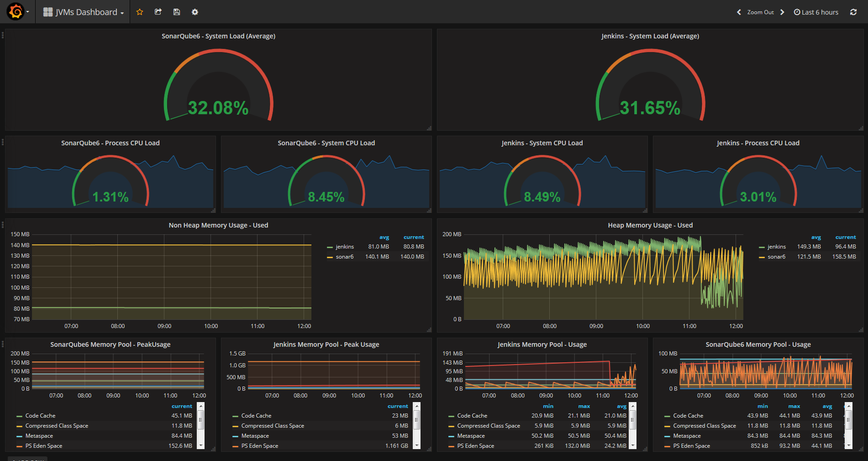Click resize handle of SonarQube6 System Load panel

[429, 128]
